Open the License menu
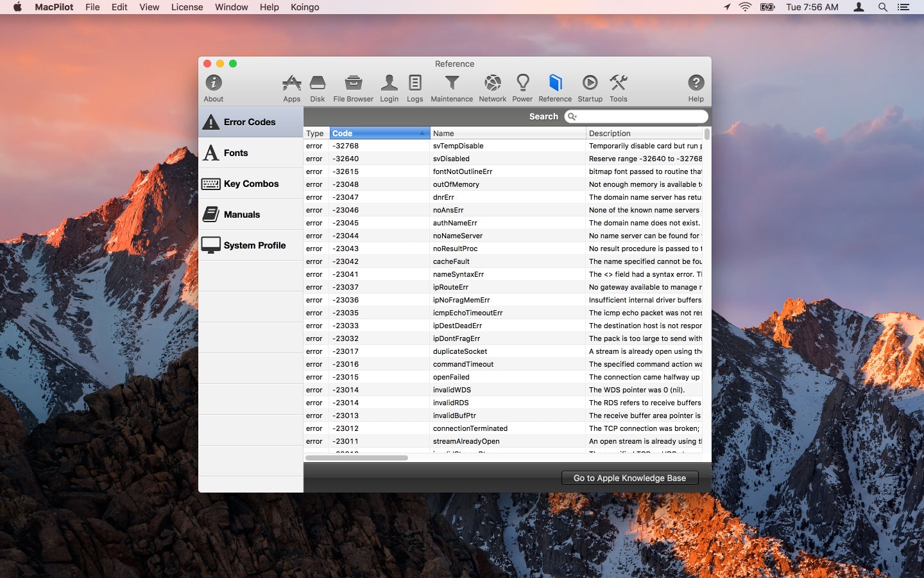This screenshot has width=924, height=578. click(187, 7)
